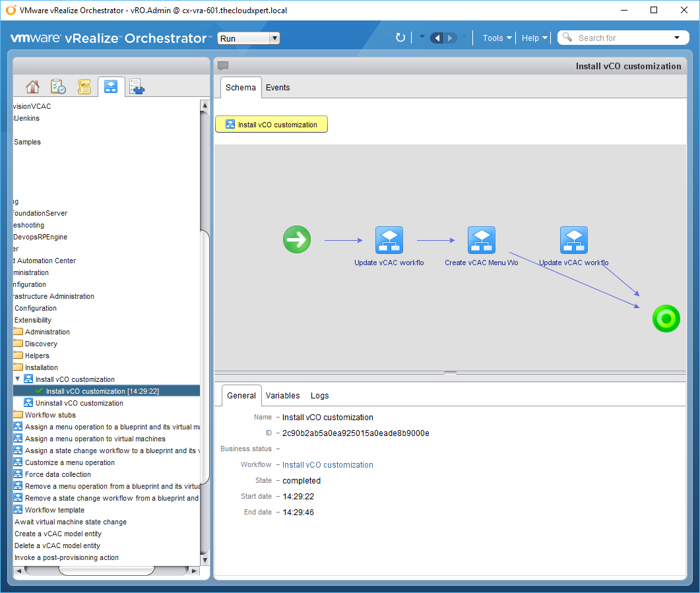The height and width of the screenshot is (593, 700).
Task: Collapse the Install vCO customization tree node
Action: (18, 379)
